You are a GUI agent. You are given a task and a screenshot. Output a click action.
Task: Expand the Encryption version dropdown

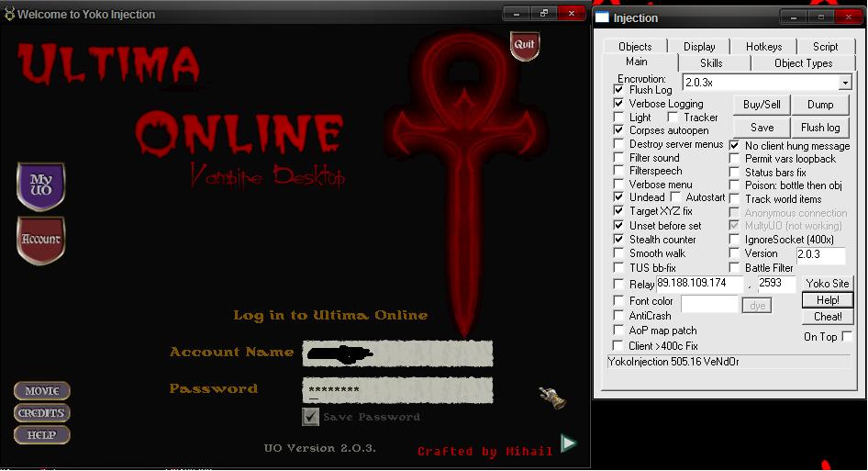(x=844, y=83)
